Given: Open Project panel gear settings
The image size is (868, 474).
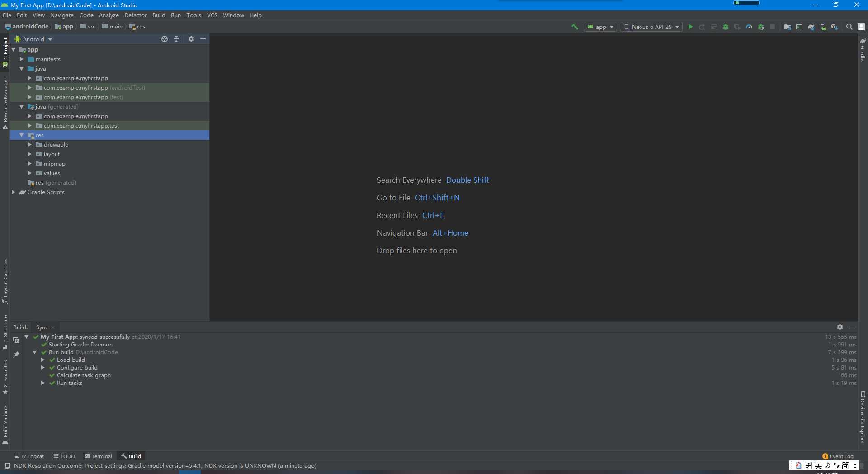Looking at the screenshot, I should coord(191,39).
